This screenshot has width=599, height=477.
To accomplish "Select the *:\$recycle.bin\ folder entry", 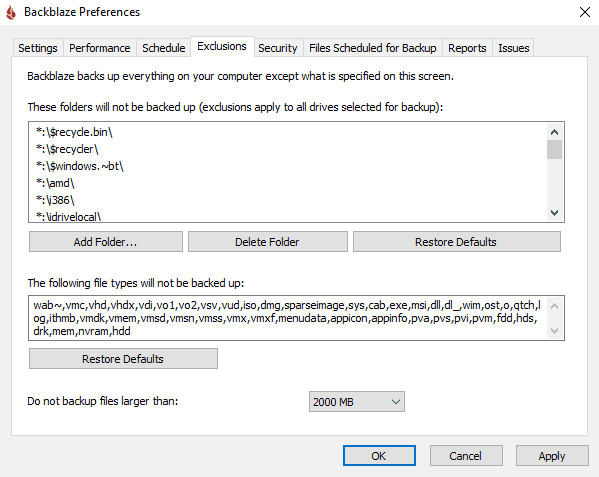I will coord(74,132).
